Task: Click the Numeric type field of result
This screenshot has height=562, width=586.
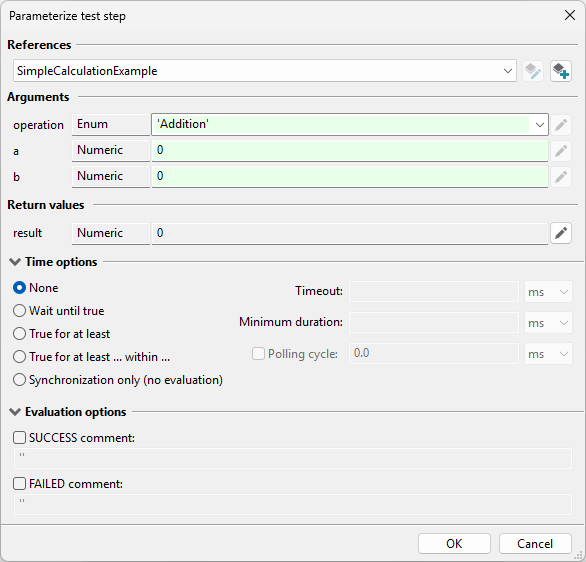Action: (111, 234)
